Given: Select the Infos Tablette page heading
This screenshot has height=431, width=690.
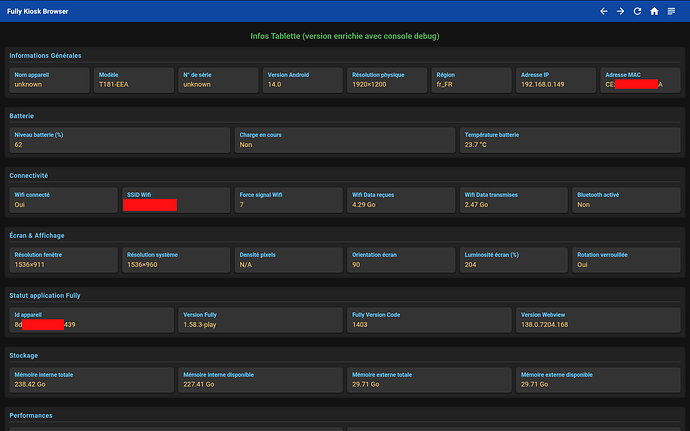Looking at the screenshot, I should click(x=345, y=36).
